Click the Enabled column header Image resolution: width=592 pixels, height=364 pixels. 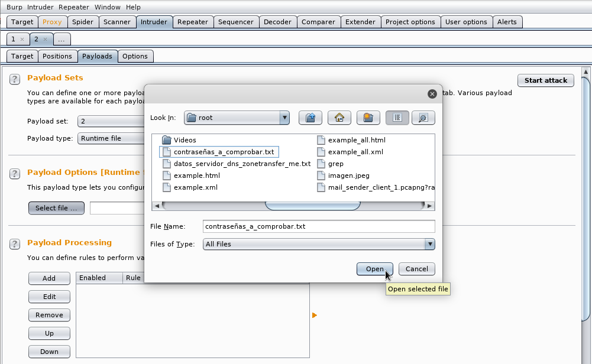tap(100, 278)
